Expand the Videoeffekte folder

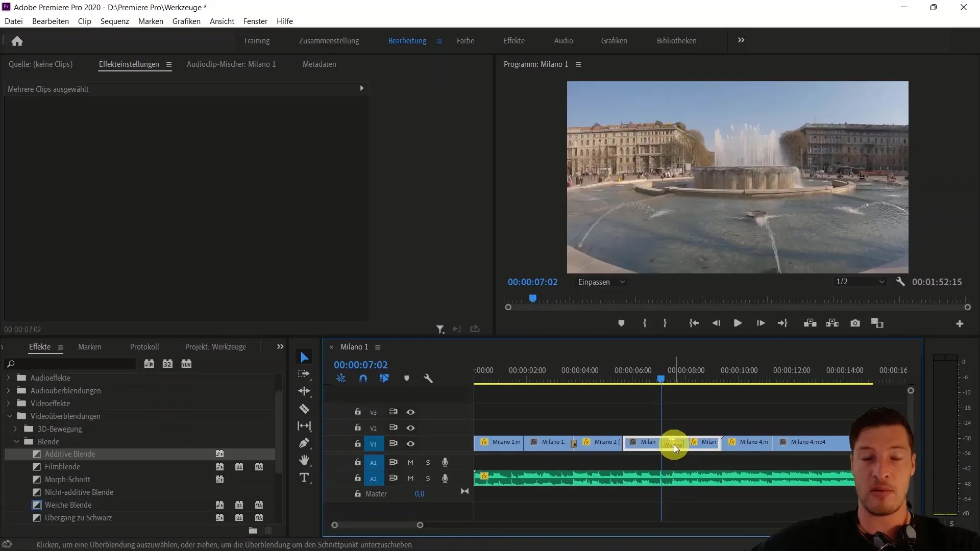click(8, 404)
